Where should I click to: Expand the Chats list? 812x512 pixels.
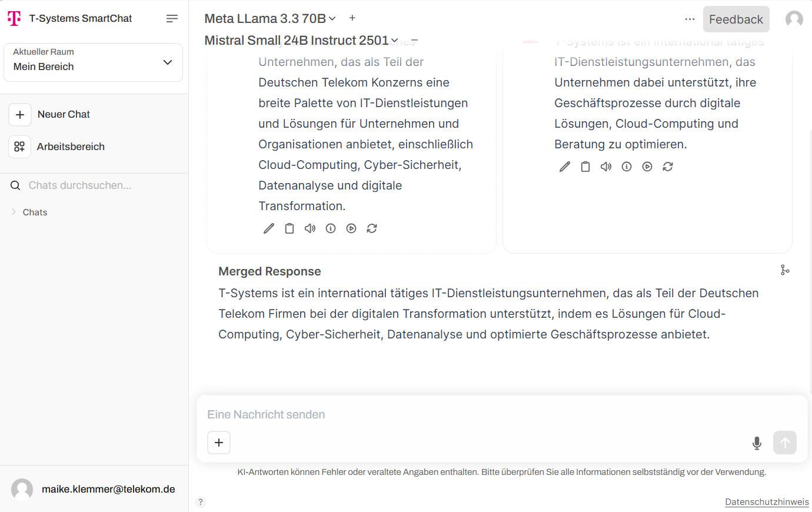pyautogui.click(x=29, y=212)
